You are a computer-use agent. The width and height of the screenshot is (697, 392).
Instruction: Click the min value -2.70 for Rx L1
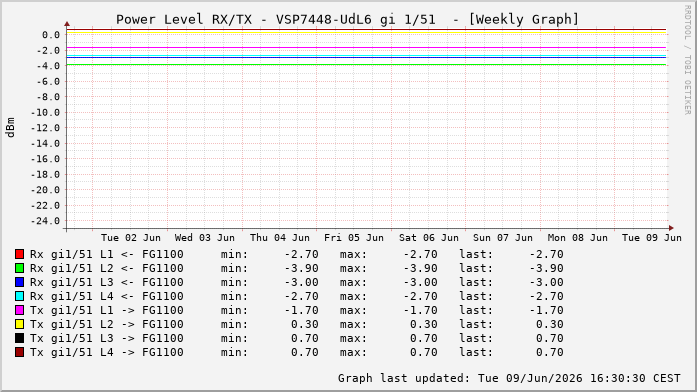coord(301,254)
